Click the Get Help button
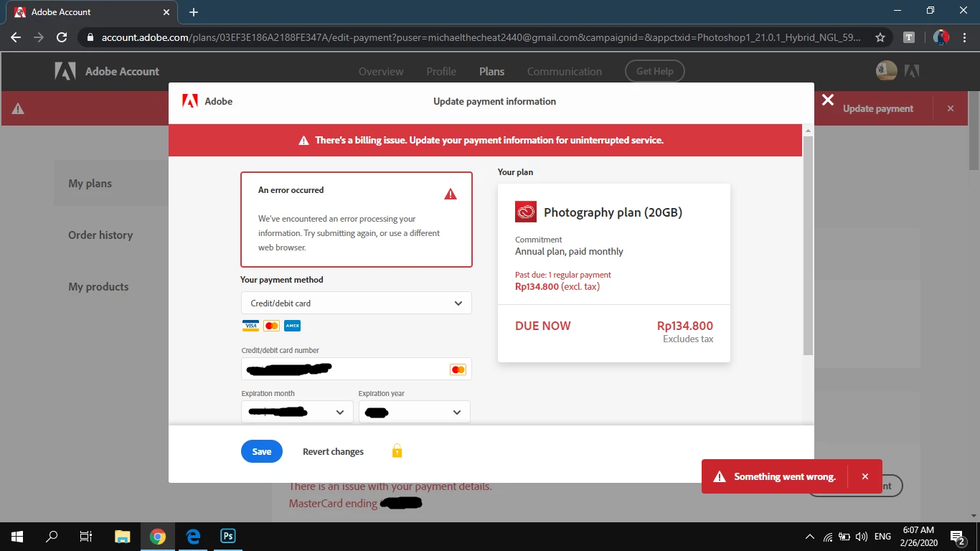 [x=655, y=71]
